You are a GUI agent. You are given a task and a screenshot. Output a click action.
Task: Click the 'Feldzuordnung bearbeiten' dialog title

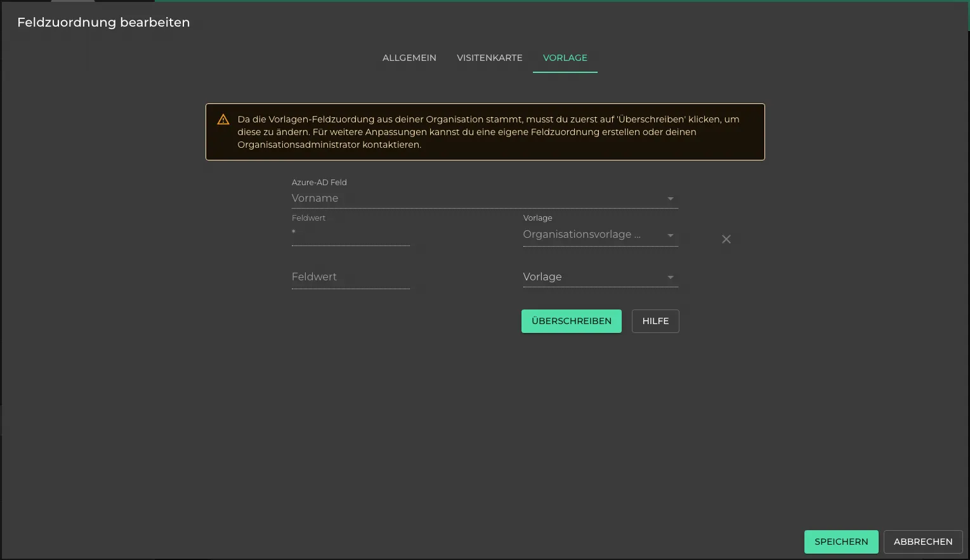point(103,22)
